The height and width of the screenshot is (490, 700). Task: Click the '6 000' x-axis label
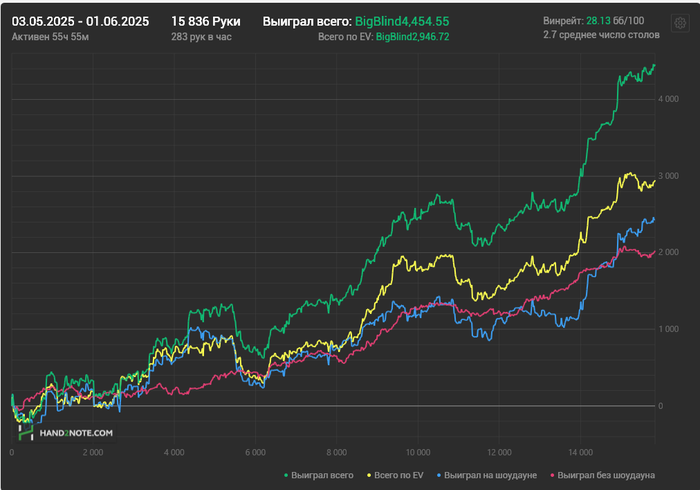tap(255, 453)
